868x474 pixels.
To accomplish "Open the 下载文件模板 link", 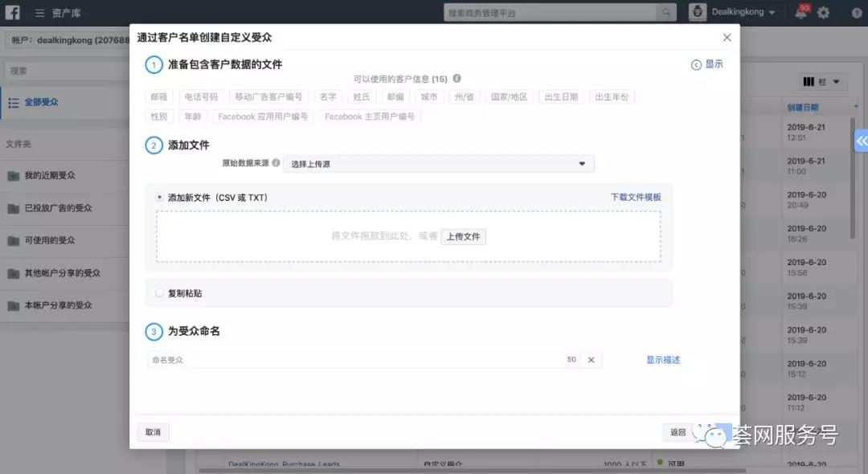I will [636, 196].
